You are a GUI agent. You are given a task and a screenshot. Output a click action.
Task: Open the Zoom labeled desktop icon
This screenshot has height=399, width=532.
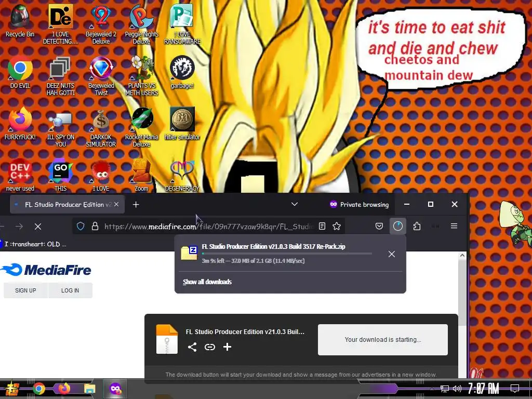click(141, 175)
